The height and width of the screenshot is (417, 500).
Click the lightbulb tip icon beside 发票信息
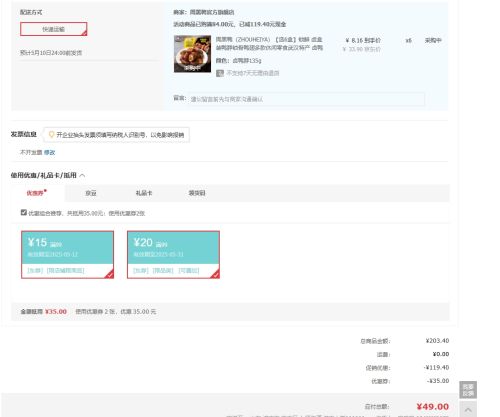[51, 135]
